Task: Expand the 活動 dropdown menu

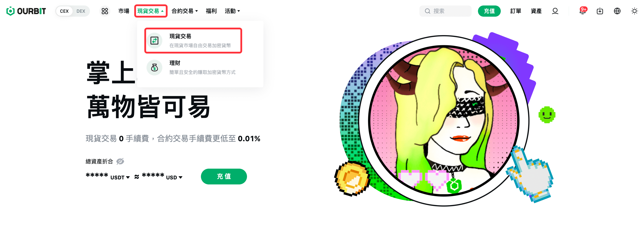Action: click(x=232, y=11)
